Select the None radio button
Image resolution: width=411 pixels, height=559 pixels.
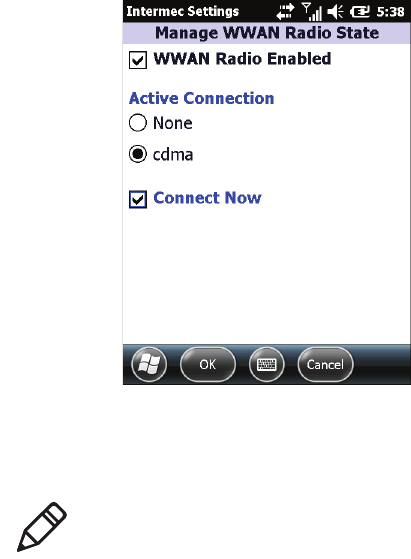pos(138,123)
